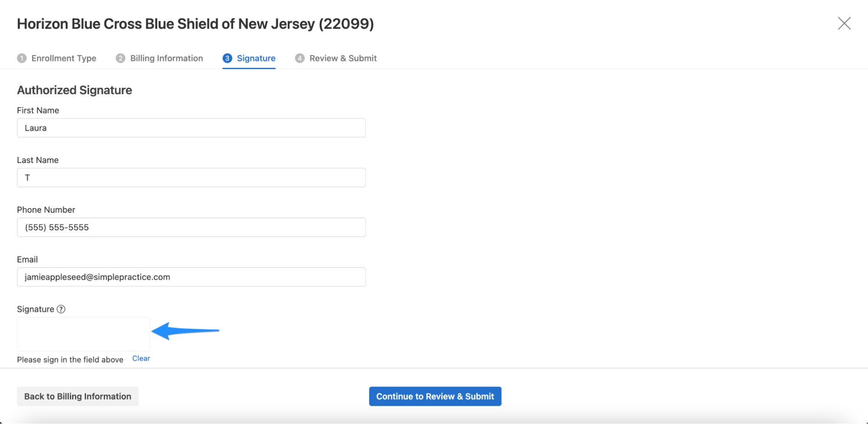868x424 pixels.
Task: Clear the signature field
Action: [141, 358]
